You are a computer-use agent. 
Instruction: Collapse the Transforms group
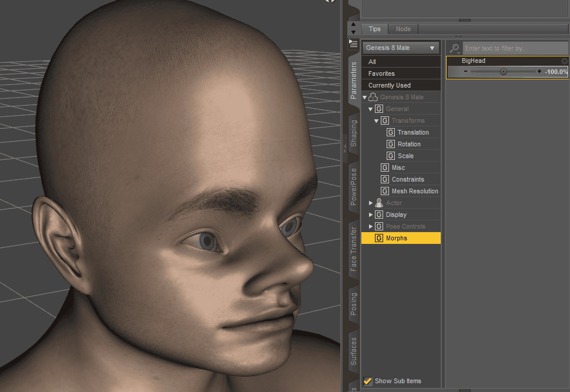376,120
